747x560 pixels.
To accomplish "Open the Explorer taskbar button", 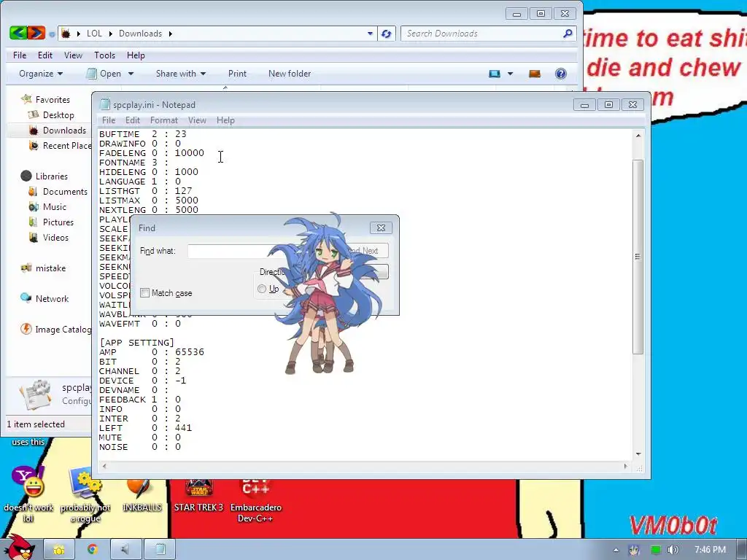I will tap(59, 550).
